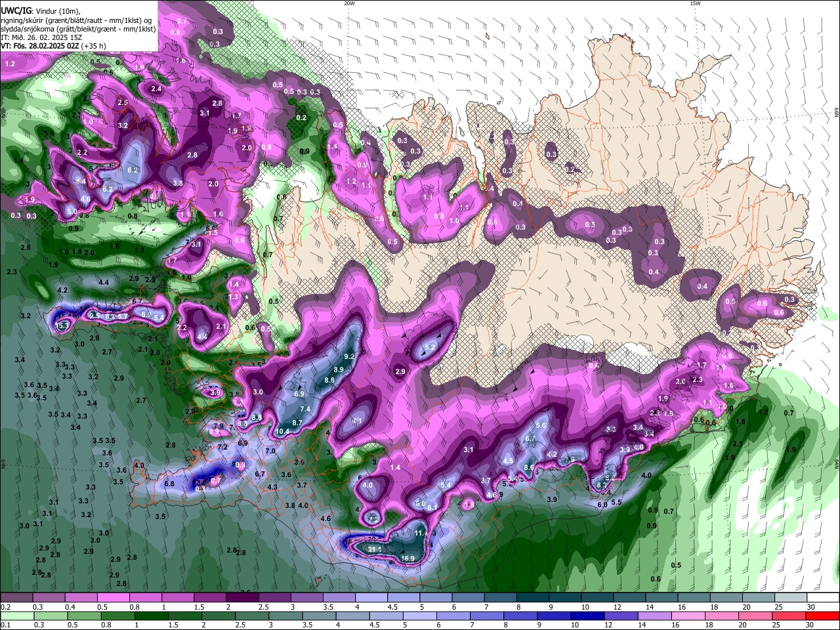Click the '0.2' label in upper legend row
This screenshot has width=840, height=630.
[6, 607]
